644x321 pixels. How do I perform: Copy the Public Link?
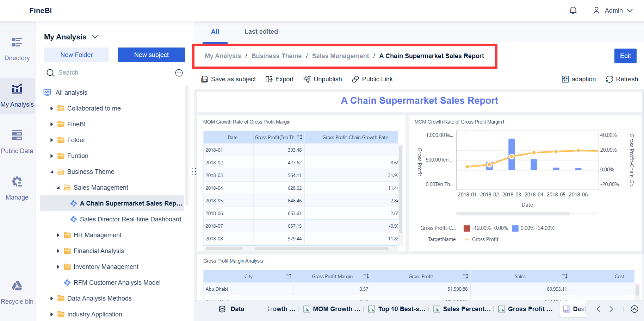click(x=372, y=79)
